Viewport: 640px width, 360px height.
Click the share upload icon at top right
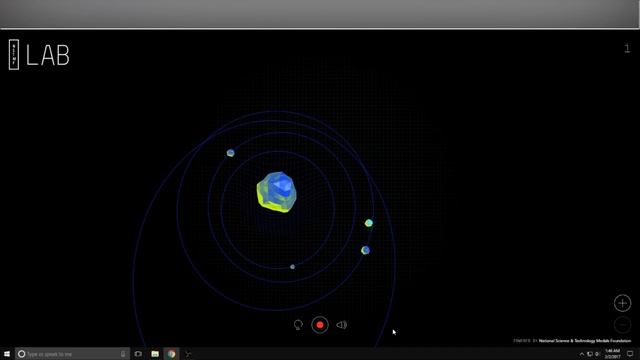tap(627, 48)
